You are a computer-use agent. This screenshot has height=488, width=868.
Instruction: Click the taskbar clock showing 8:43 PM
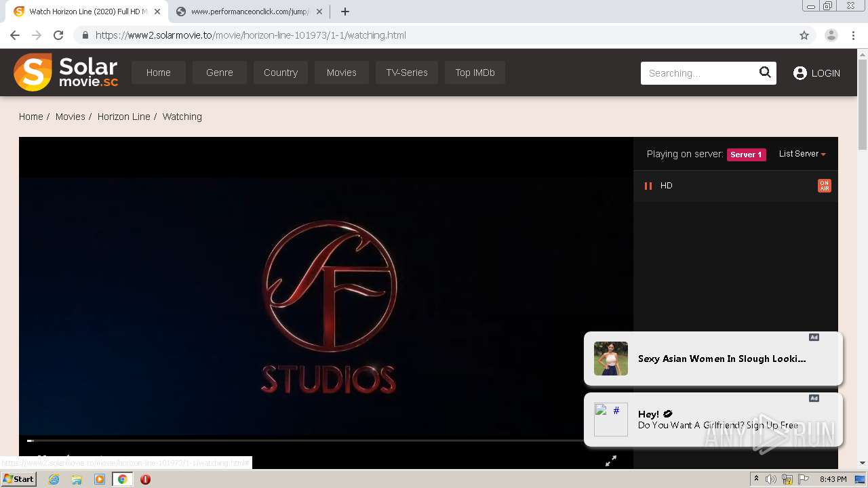[833, 479]
